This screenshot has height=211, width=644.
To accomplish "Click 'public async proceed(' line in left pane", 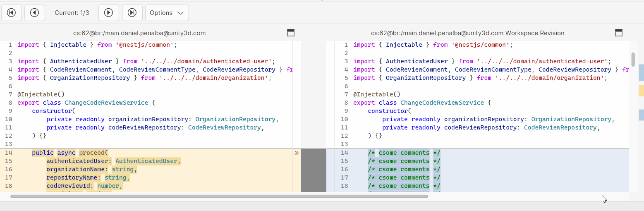I will (x=69, y=153).
